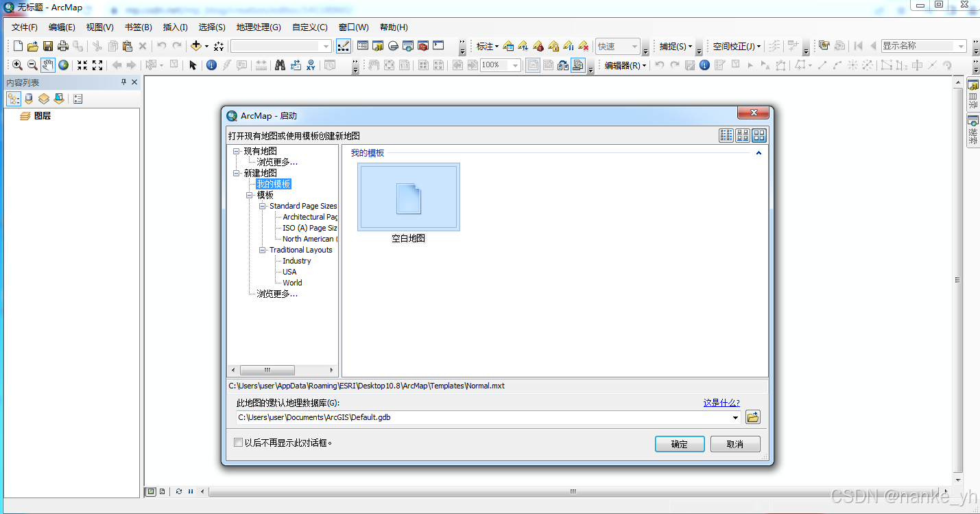Image resolution: width=980 pixels, height=514 pixels.
Task: Open default geodatabase path dropdown
Action: [x=736, y=417]
